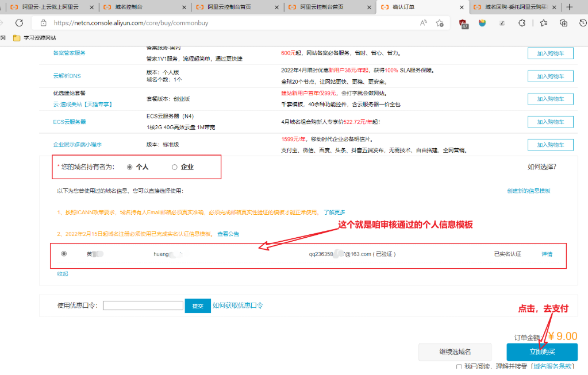
Task: Select the huang personal info template radio
Action: click(x=64, y=254)
